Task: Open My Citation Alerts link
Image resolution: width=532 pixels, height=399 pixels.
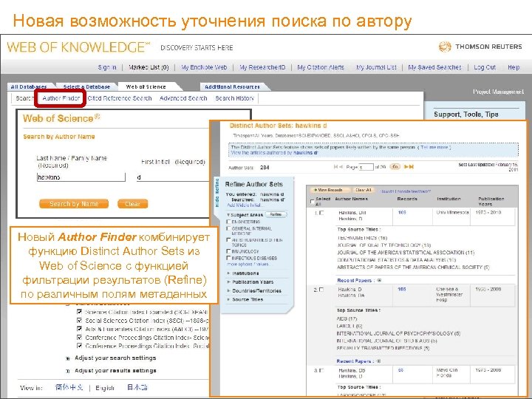Action: pos(321,67)
